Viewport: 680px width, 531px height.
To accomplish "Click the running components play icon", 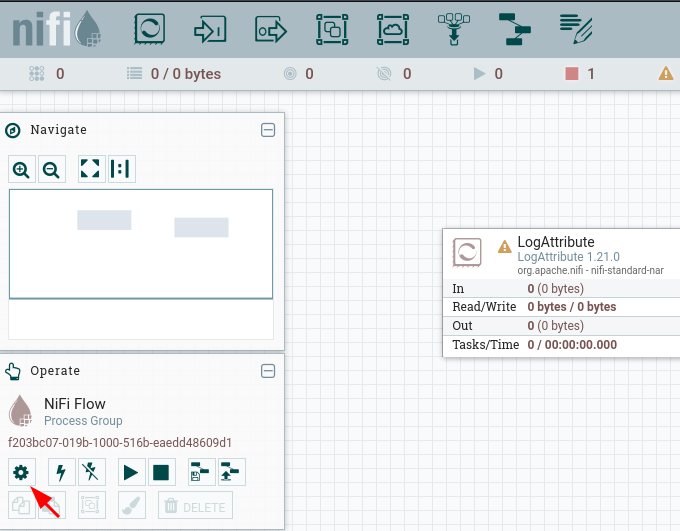I will coord(479,74).
